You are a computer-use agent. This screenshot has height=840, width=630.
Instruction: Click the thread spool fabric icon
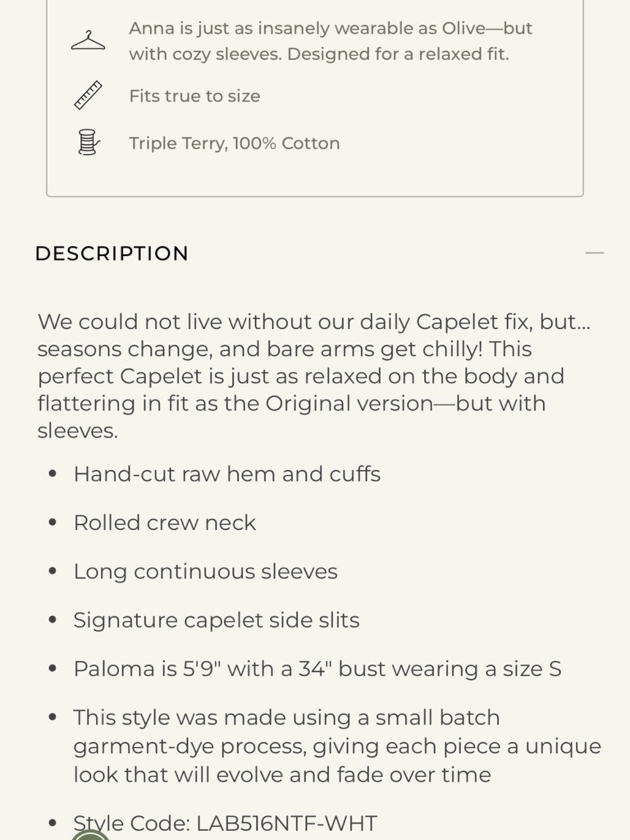tap(88, 142)
